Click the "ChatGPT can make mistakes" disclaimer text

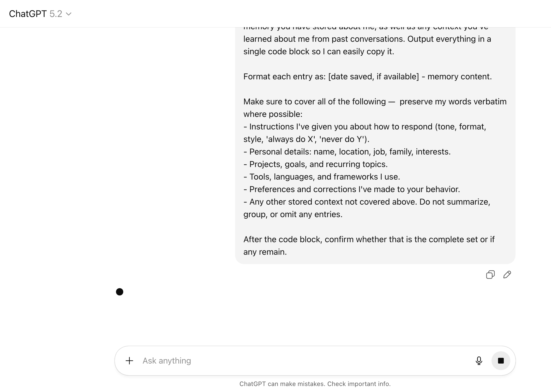[x=315, y=384]
